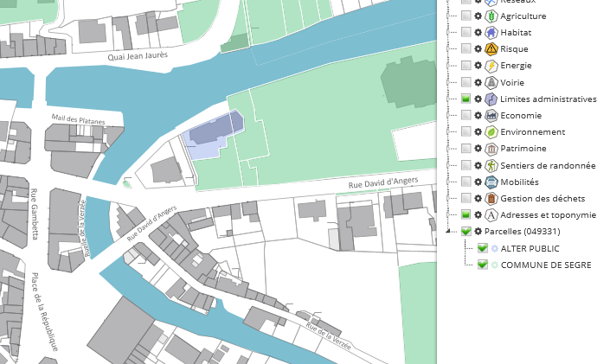This screenshot has width=610, height=364.
Task: Click the Sentiers de randonnée hiker icon
Action: pyautogui.click(x=491, y=165)
